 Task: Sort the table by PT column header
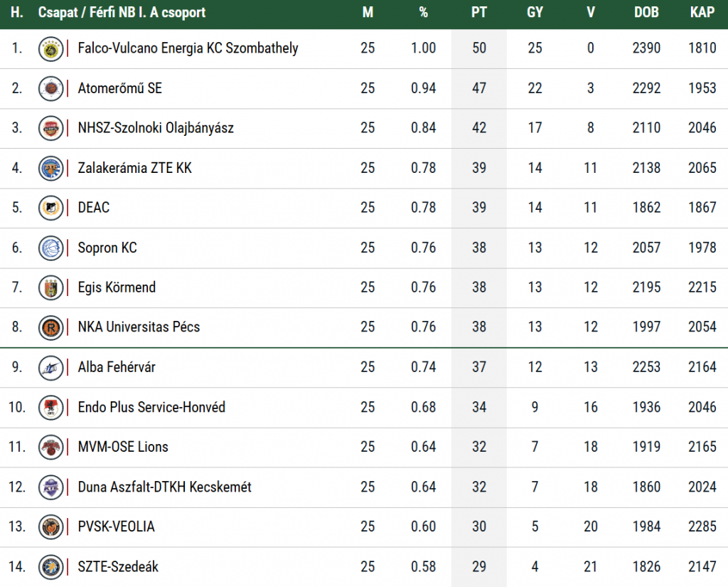point(479,12)
